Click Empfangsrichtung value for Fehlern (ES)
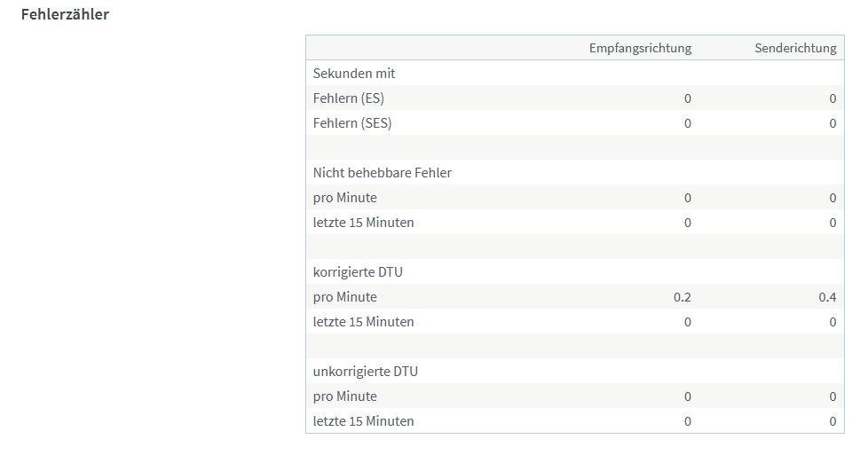868x455 pixels. click(688, 98)
